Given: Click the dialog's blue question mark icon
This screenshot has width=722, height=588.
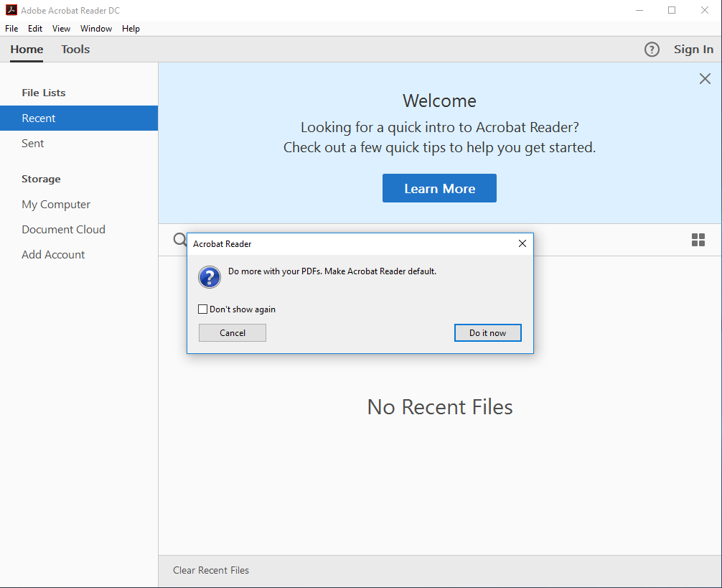Looking at the screenshot, I should tap(210, 276).
